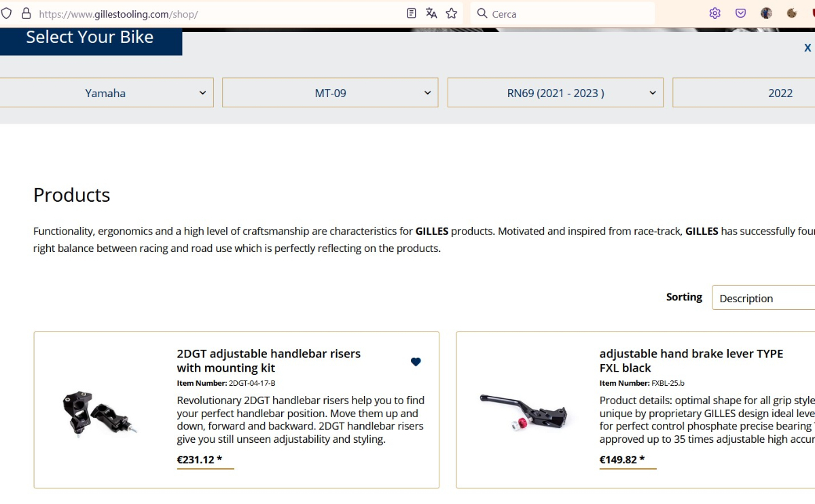815x504 pixels.
Task: Open the RN69 (2021 - 2023) dropdown
Action: tap(556, 93)
